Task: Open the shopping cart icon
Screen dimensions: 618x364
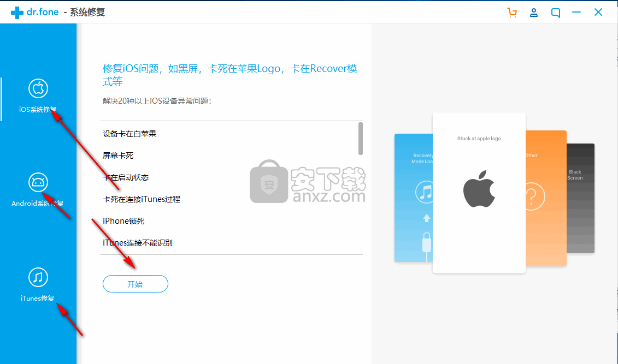Action: [x=512, y=13]
